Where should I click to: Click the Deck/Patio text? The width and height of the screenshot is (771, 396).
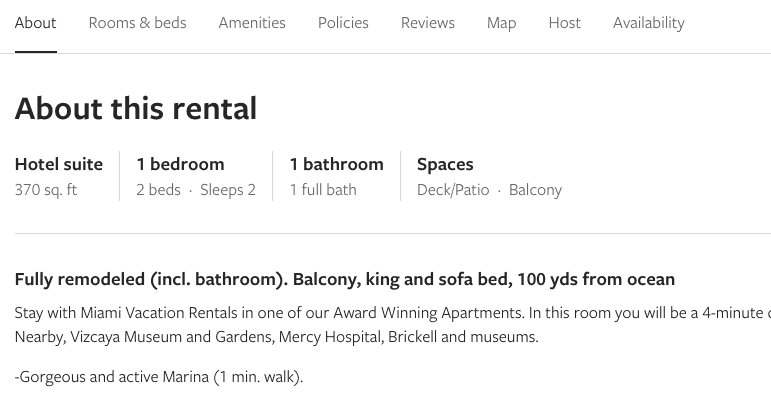pos(453,190)
